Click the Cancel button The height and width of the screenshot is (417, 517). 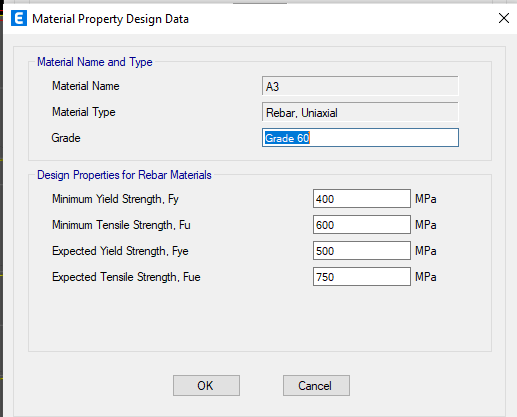point(316,386)
